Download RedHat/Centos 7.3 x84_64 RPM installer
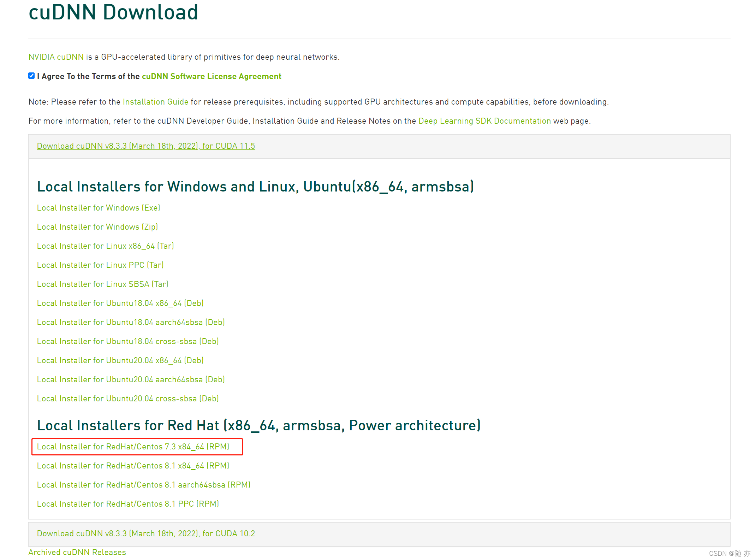 133,447
